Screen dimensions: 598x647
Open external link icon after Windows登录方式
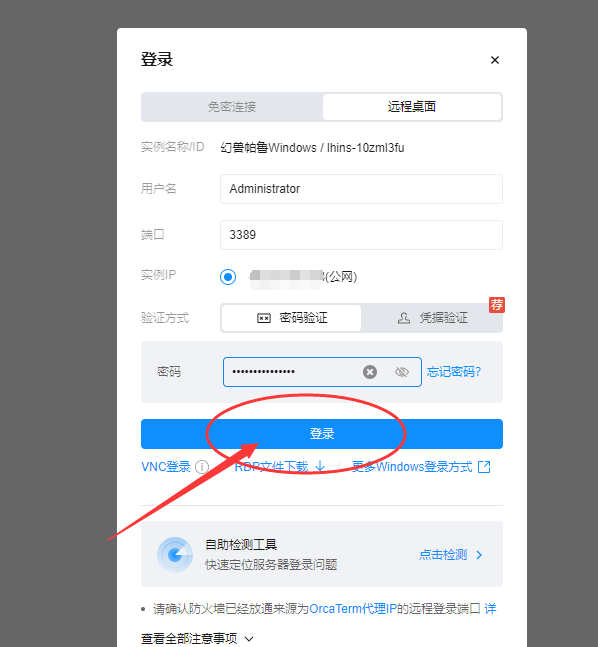click(484, 467)
